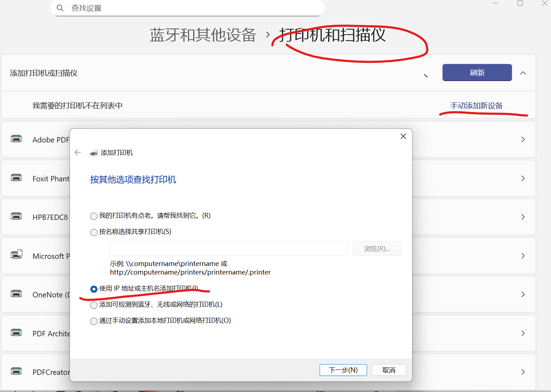
Task: Open HPB7EDC8 row chevron
Action: 523,217
